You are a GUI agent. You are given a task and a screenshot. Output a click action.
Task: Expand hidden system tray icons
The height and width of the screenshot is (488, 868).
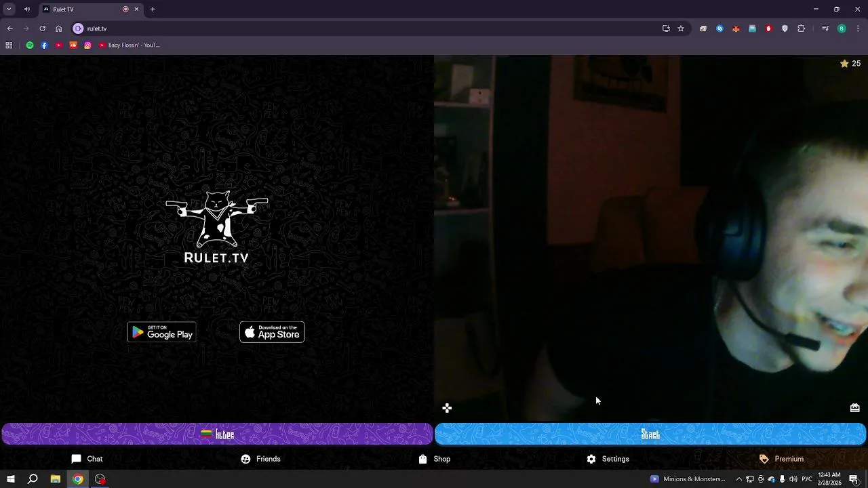(738, 479)
